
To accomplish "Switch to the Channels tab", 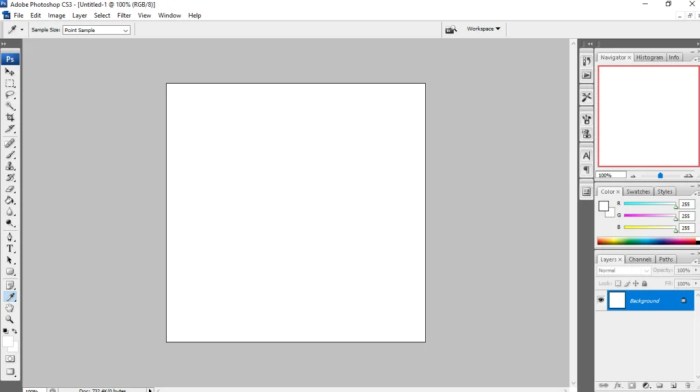I will (640, 259).
